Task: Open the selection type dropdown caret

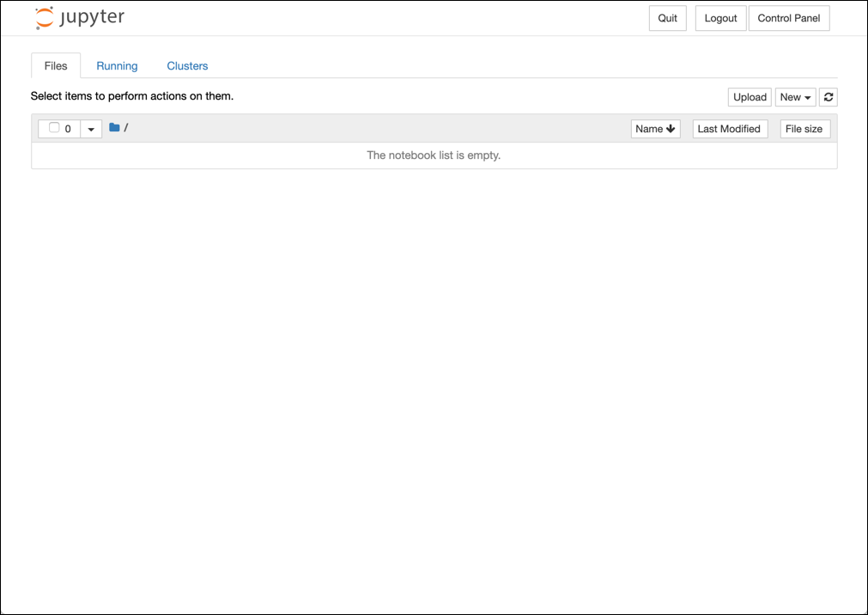Action: point(91,129)
